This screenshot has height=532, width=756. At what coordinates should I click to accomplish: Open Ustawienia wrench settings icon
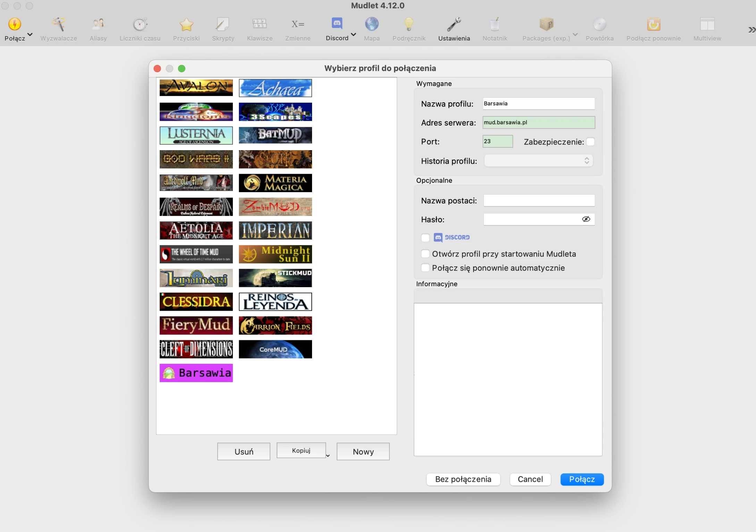pos(454,24)
